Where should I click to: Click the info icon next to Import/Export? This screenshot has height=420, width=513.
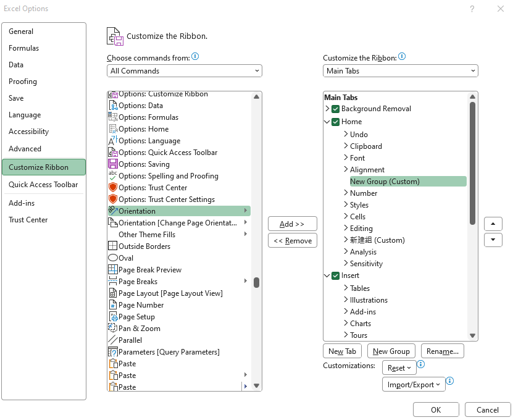click(x=450, y=380)
